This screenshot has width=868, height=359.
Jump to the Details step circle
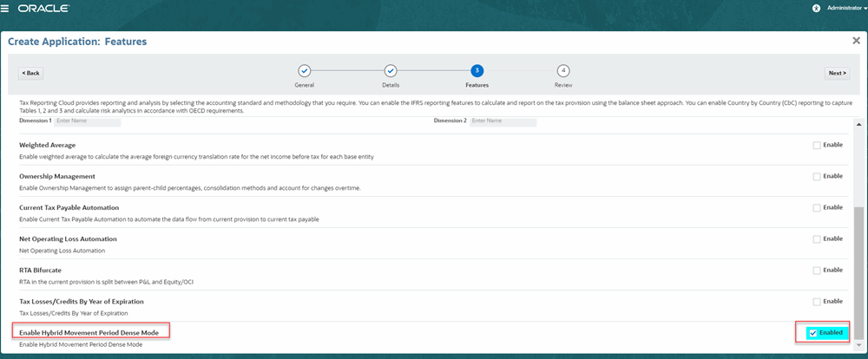[x=391, y=71]
